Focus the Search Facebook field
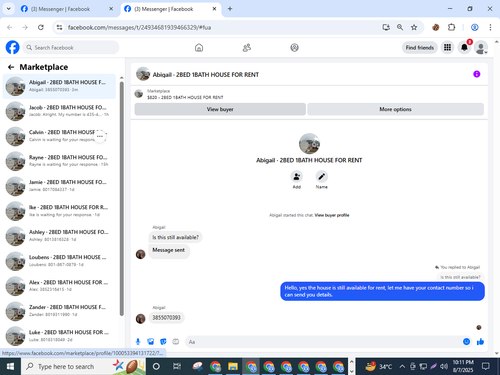The image size is (500, 375). [71, 48]
